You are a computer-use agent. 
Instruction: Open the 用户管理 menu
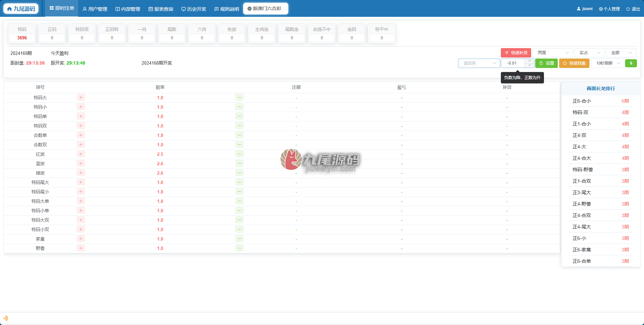tap(95, 9)
